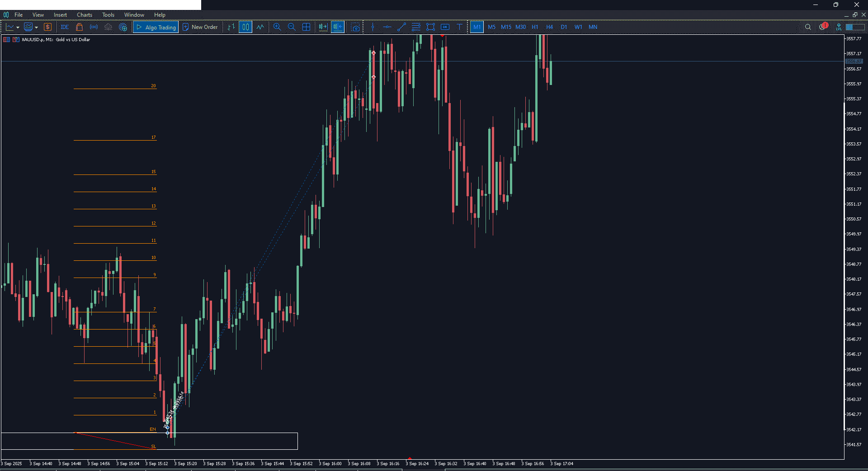The image size is (868, 471).
Task: Select the text label T tool
Action: (x=459, y=27)
